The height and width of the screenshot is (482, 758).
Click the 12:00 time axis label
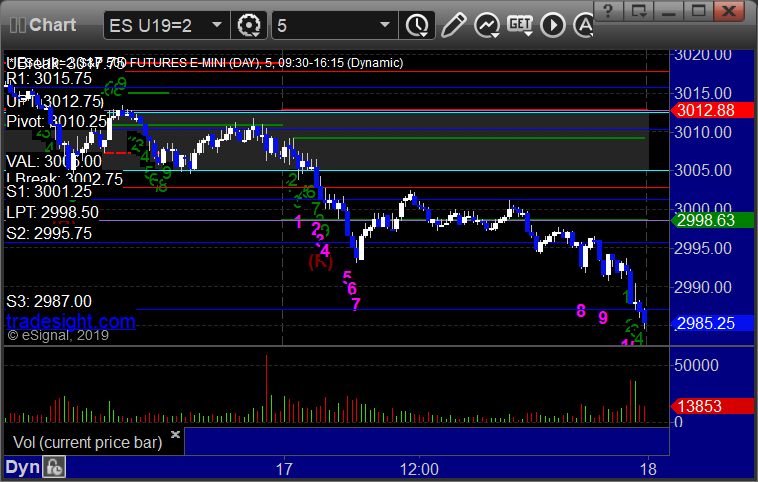point(419,469)
